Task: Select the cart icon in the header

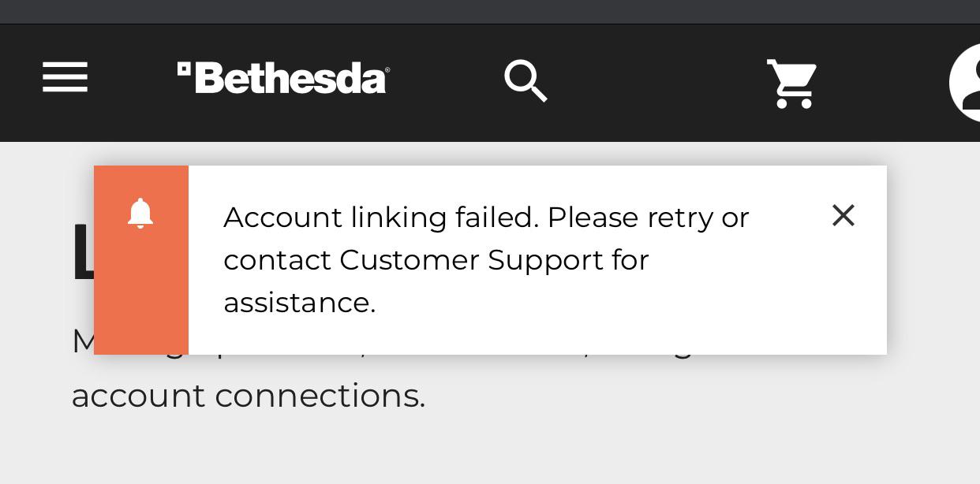Action: click(791, 84)
